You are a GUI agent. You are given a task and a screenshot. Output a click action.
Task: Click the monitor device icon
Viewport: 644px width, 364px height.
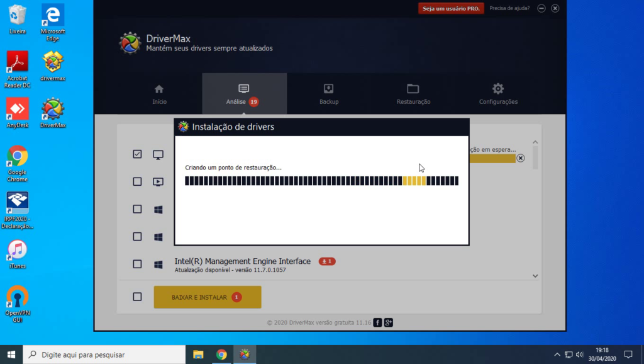[158, 155]
